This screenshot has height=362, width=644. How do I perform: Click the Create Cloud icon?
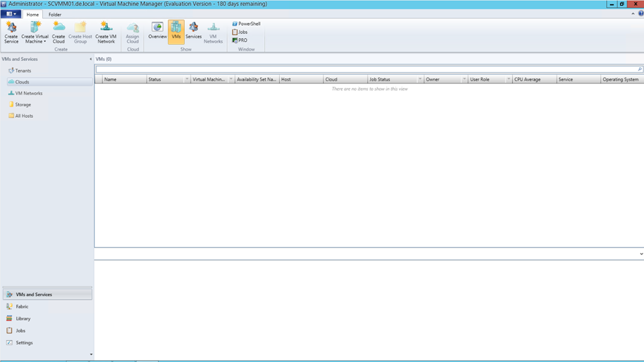click(58, 32)
